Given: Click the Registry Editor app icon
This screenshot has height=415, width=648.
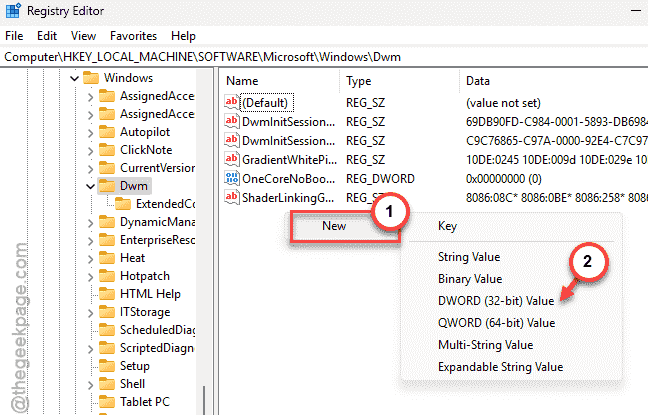Looking at the screenshot, I should pos(13,11).
